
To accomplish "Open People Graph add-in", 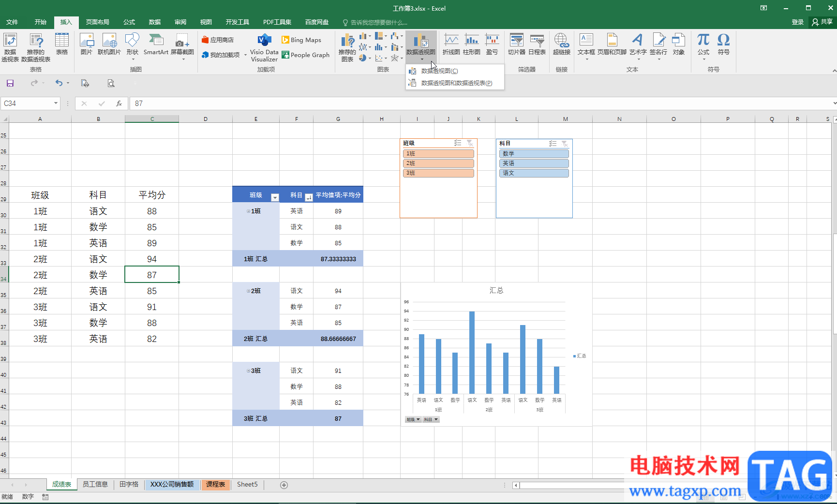I will click(306, 55).
